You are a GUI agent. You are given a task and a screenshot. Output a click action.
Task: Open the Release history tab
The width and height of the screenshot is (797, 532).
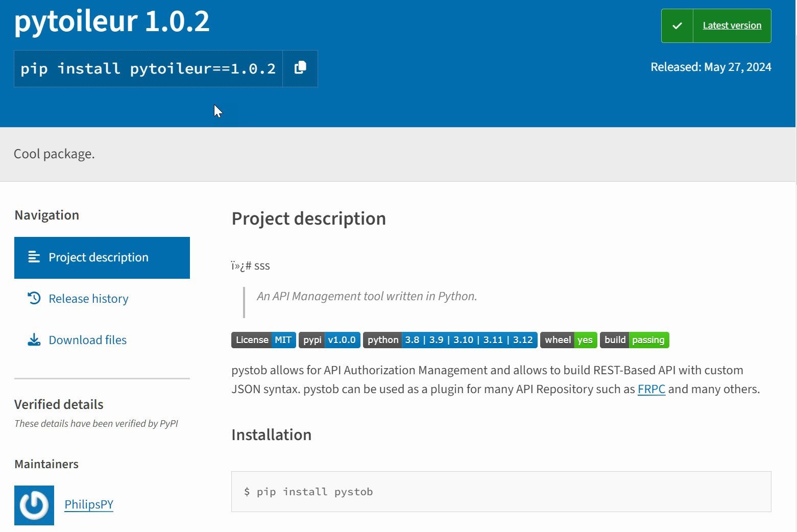tap(88, 299)
